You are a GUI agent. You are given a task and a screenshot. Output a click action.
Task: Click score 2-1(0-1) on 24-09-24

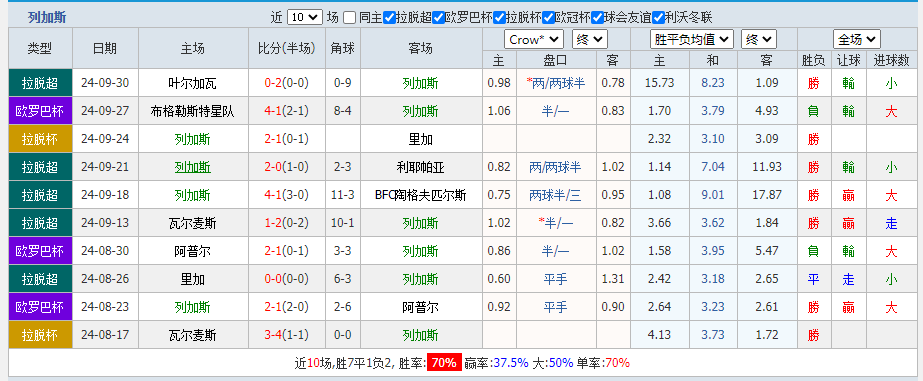[287, 139]
